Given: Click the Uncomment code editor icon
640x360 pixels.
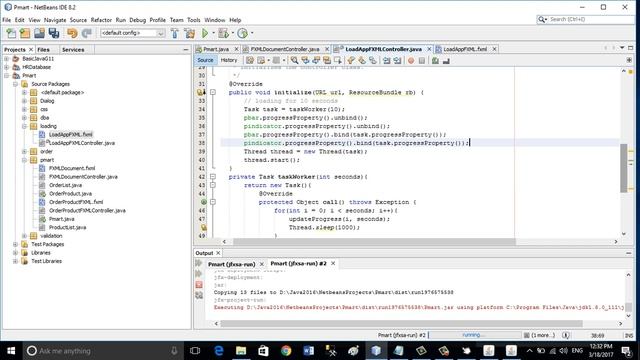Looking at the screenshot, I should click(446, 60).
